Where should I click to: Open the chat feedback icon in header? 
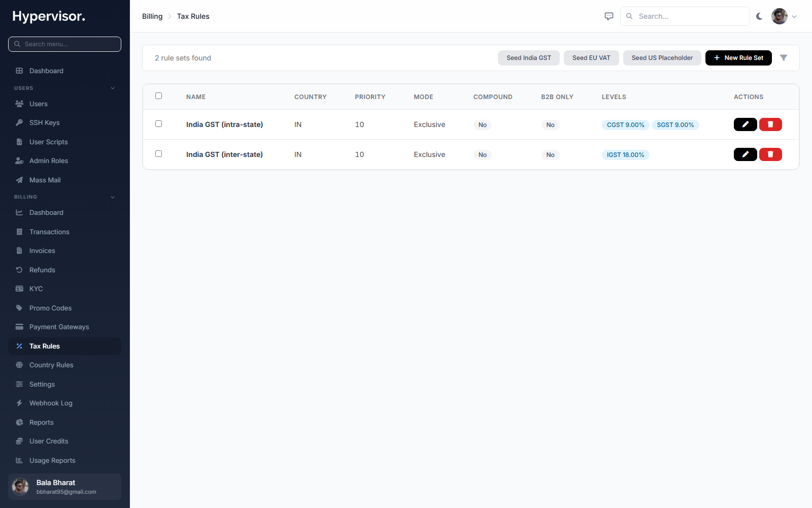(609, 16)
